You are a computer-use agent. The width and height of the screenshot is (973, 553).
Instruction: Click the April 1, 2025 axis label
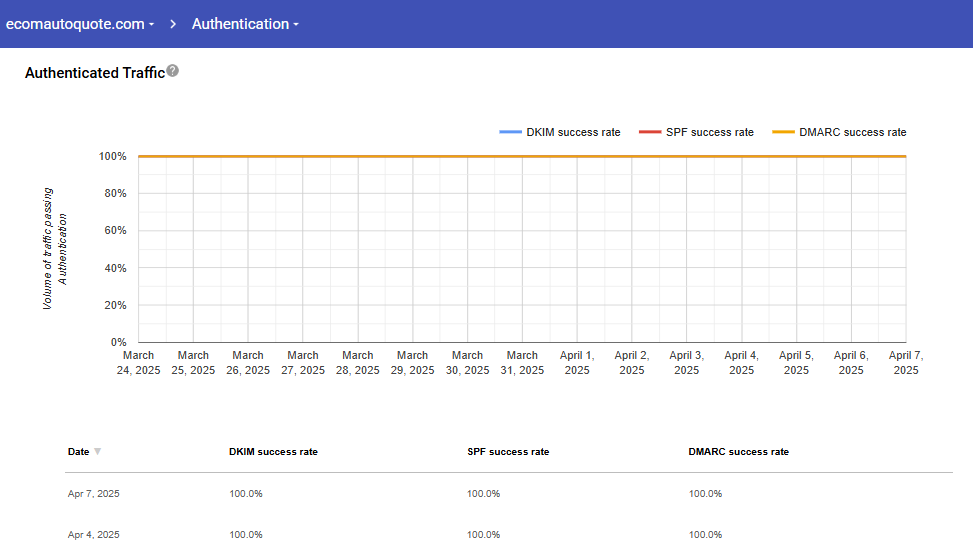(x=577, y=362)
